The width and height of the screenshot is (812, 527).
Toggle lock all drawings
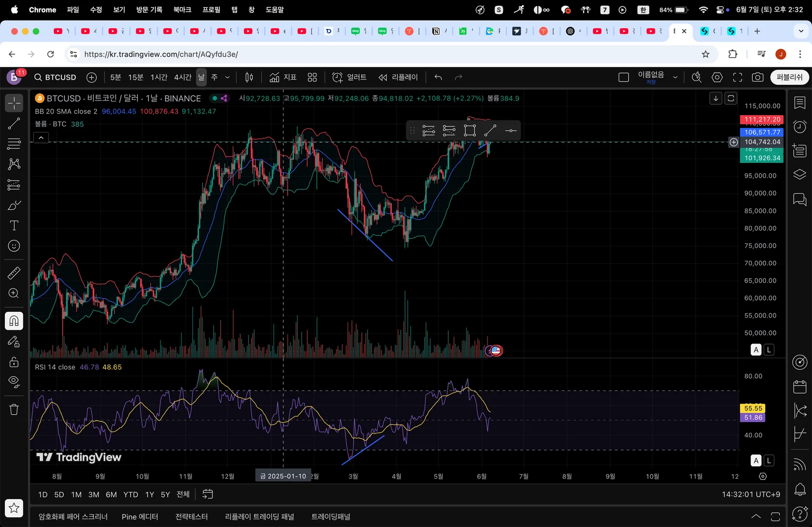click(14, 362)
